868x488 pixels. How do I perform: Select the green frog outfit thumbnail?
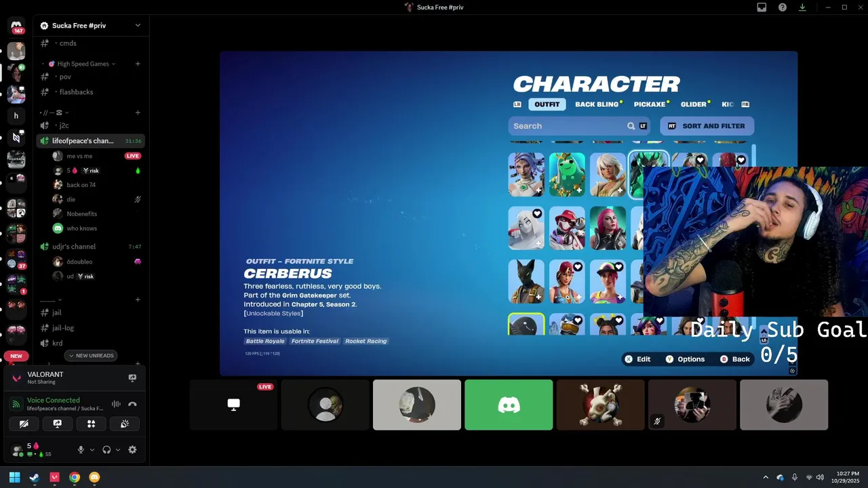(567, 175)
